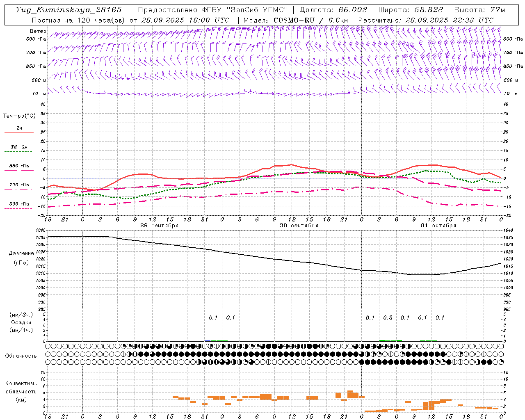525x420 pixels.
Task: Click the Высота: 77м header field
Action: pyautogui.click(x=479, y=10)
